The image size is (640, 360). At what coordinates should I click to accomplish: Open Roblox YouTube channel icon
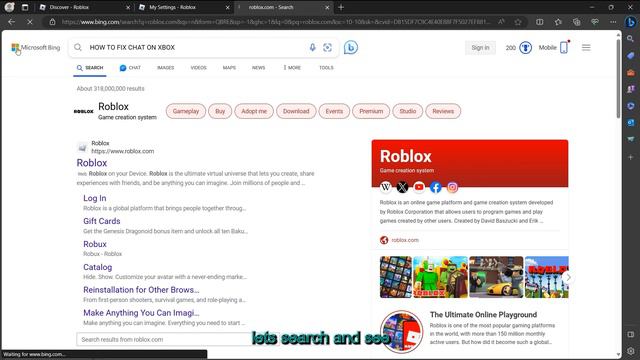pos(419,187)
